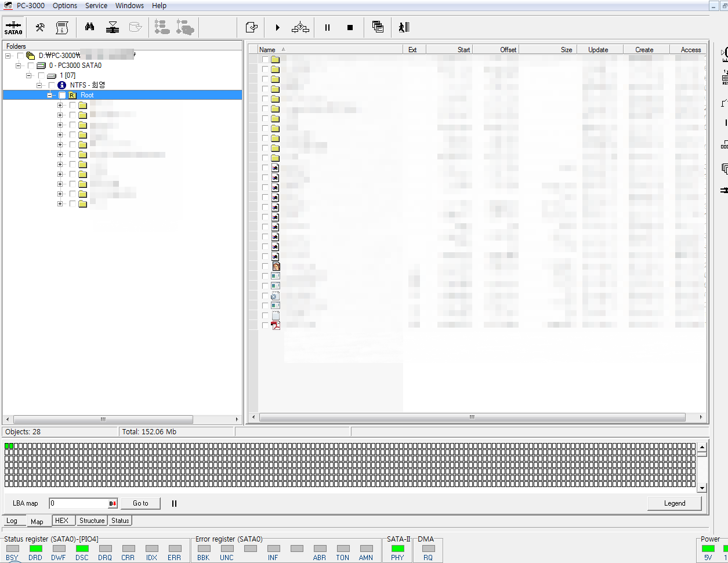Open the hammer and wrench utilities icon
Image resolution: width=728 pixels, height=563 pixels.
pos(40,27)
